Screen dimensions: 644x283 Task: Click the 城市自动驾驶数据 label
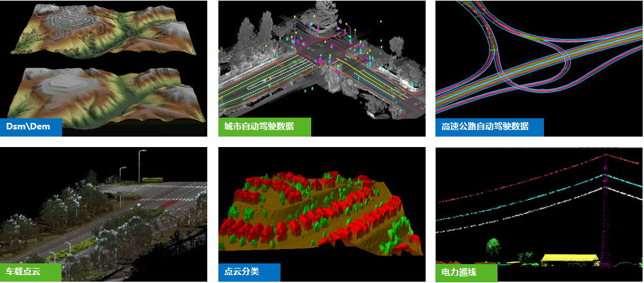tap(265, 127)
